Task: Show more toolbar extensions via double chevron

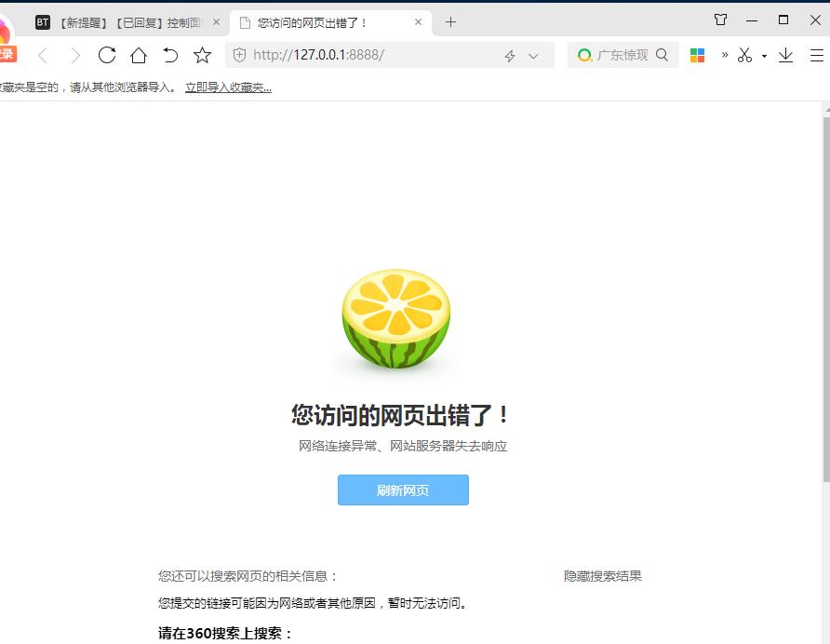Action: pyautogui.click(x=725, y=55)
